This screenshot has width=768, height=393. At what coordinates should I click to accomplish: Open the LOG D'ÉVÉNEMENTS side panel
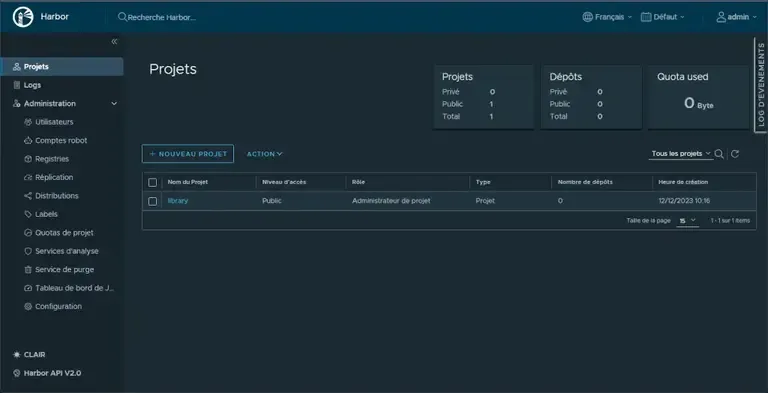click(761, 85)
